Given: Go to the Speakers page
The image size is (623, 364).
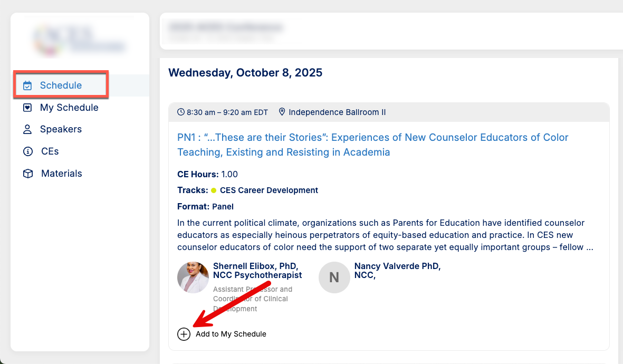Looking at the screenshot, I should 61,130.
